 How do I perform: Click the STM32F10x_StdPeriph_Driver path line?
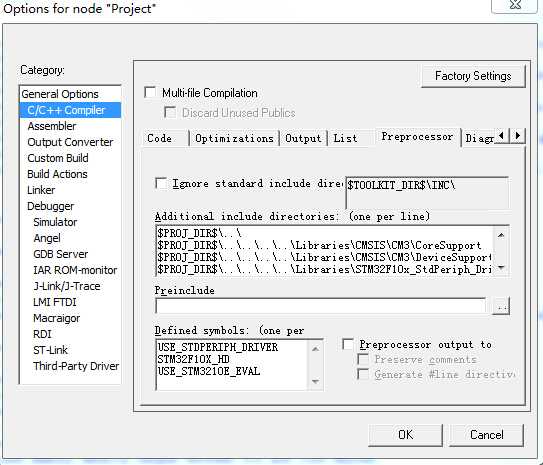[324, 269]
